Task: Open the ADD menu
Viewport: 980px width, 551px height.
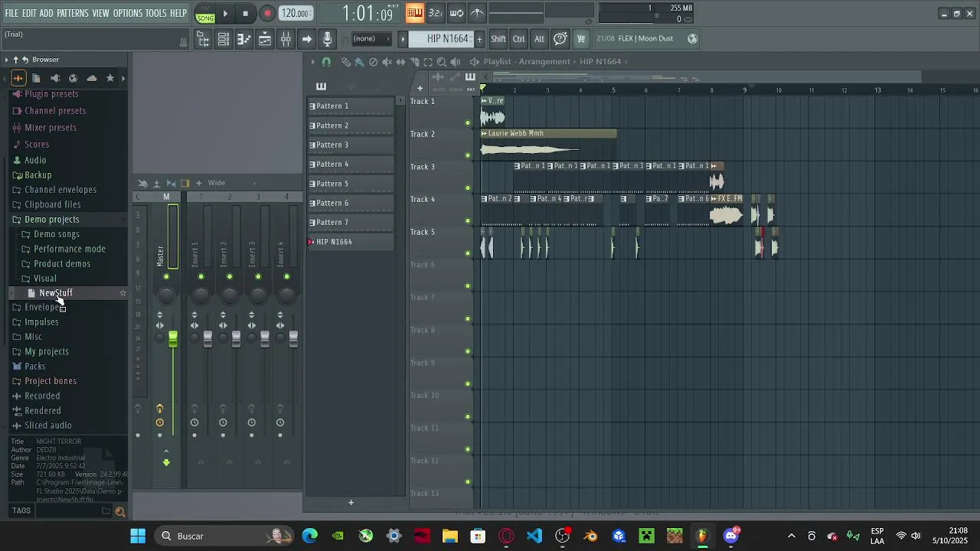Action: tap(47, 14)
